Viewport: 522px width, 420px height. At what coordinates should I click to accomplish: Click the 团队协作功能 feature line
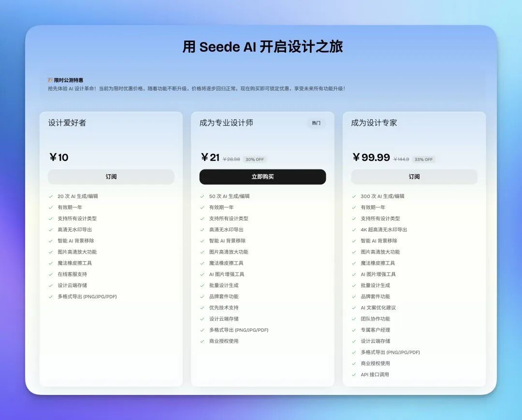(x=376, y=319)
